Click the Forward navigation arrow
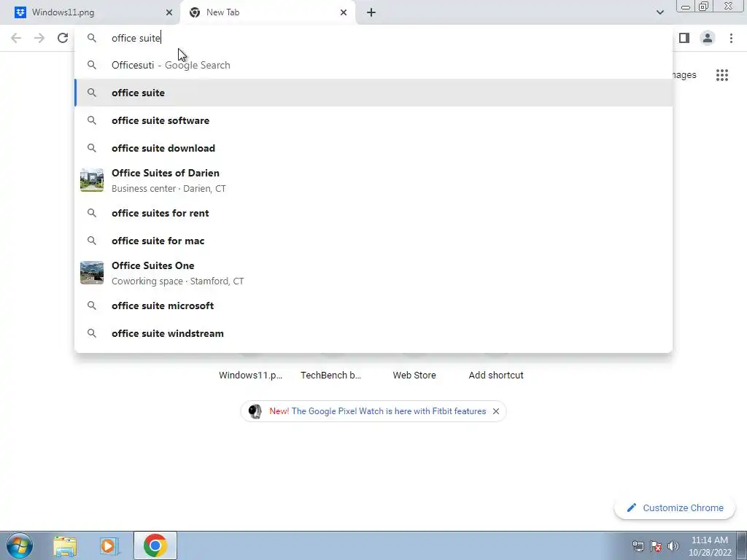 pos(39,38)
